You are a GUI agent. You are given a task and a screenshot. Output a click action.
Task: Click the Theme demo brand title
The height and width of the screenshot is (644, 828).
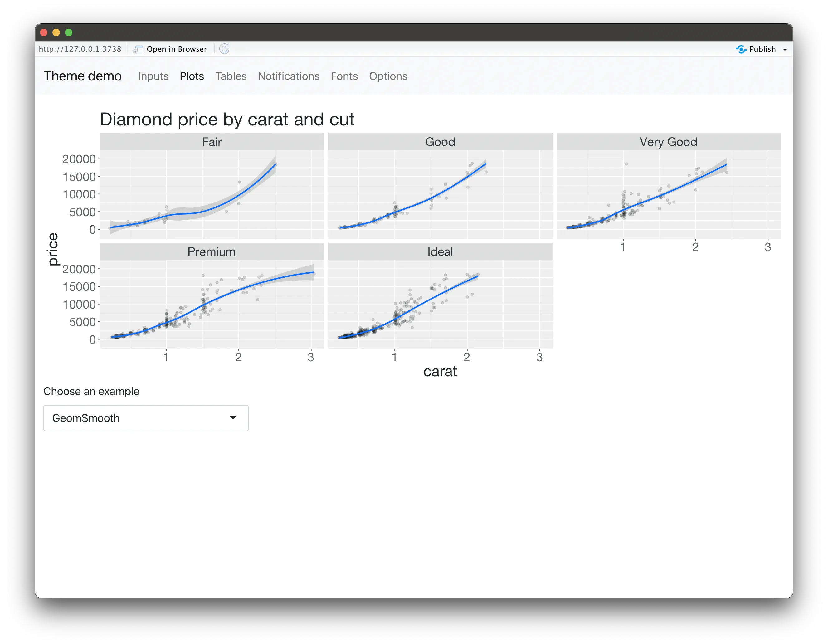click(x=83, y=76)
